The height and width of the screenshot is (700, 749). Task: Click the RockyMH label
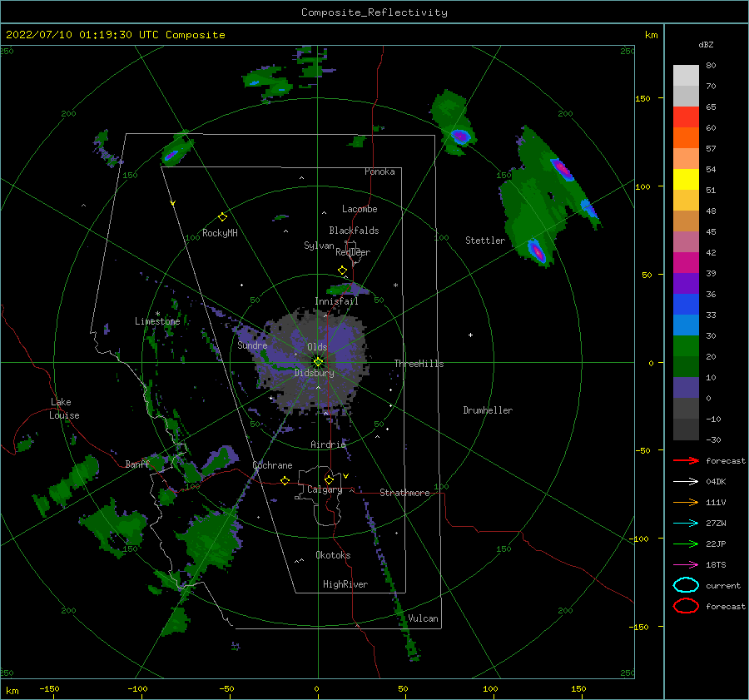pyautogui.click(x=220, y=233)
